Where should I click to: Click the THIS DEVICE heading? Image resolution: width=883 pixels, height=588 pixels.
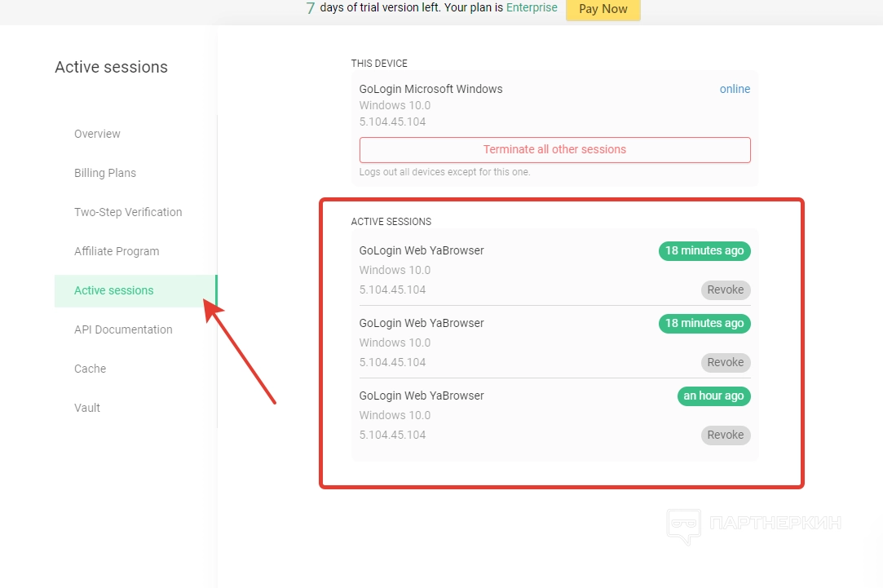379,63
